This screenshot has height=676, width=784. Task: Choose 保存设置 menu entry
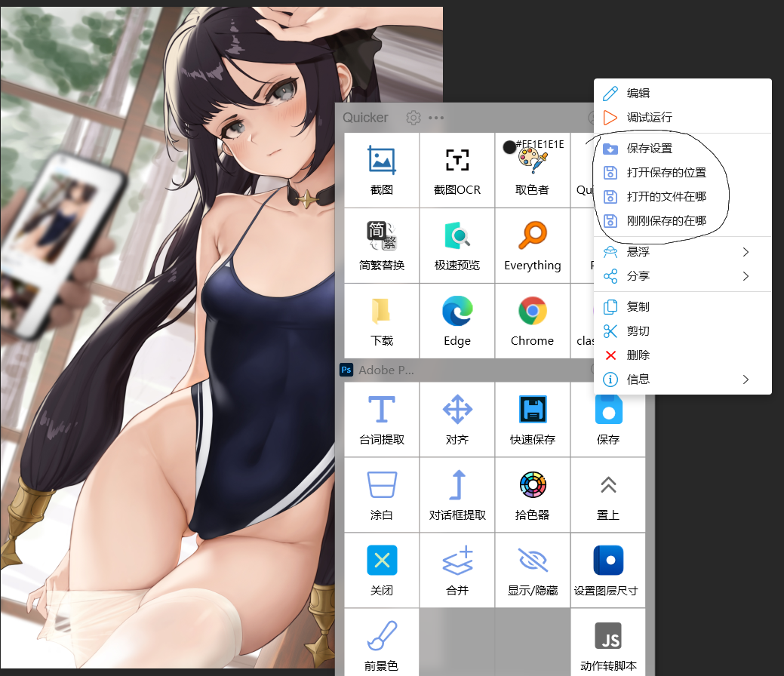point(682,149)
